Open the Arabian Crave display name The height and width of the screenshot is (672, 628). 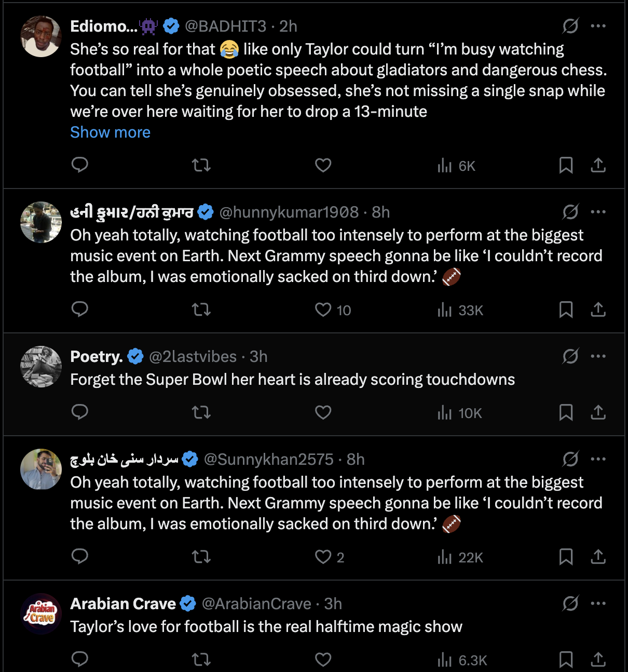click(x=123, y=604)
